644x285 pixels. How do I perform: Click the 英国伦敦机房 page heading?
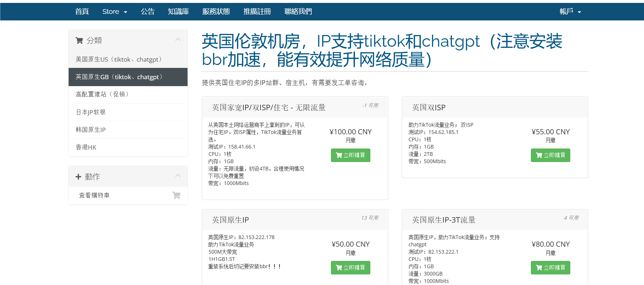coord(382,50)
